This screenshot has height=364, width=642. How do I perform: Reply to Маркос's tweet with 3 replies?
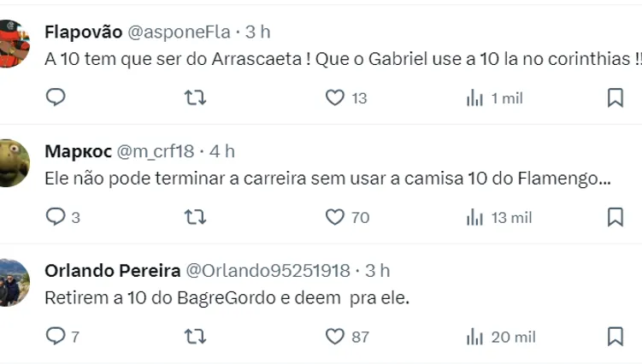click(x=56, y=217)
